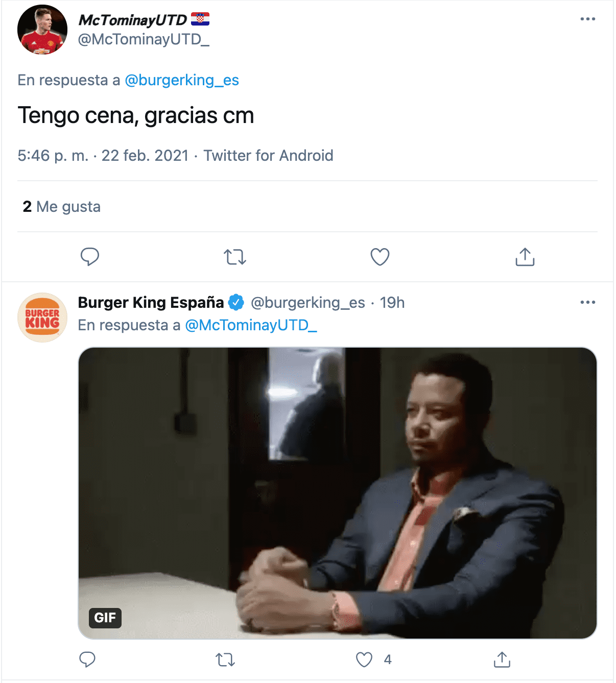Click the verified badge next to Burger King España
Image resolution: width=616 pixels, height=683 pixels.
point(235,302)
